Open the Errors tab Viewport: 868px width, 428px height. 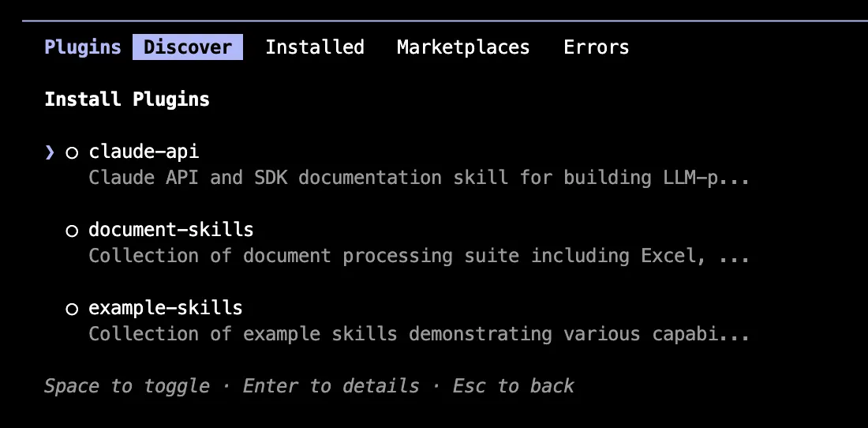596,47
